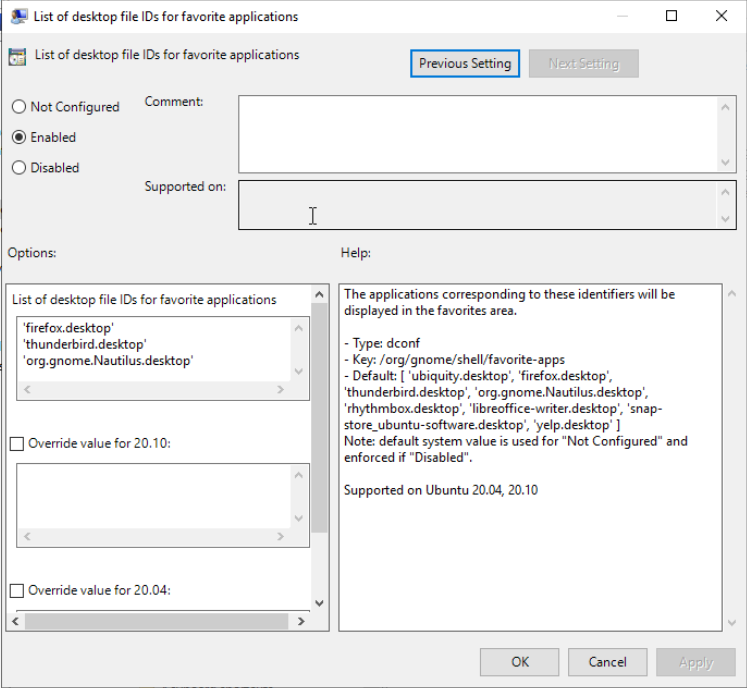Click 20.10 override box left scroll arrow
The width and height of the screenshot is (747, 688).
(27, 536)
